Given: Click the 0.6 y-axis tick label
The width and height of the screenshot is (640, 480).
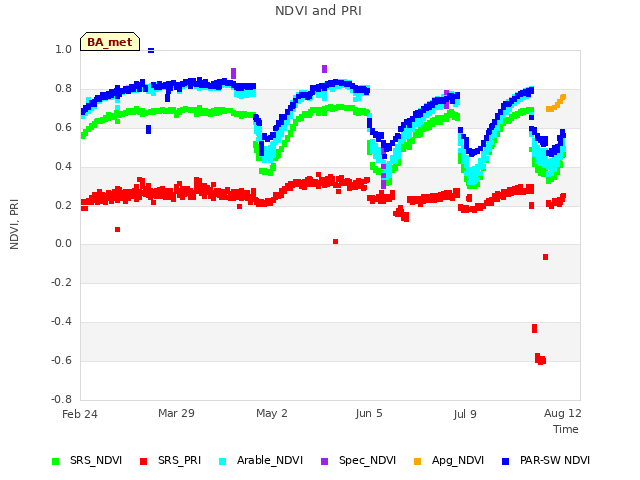Looking at the screenshot, I should tap(64, 127).
